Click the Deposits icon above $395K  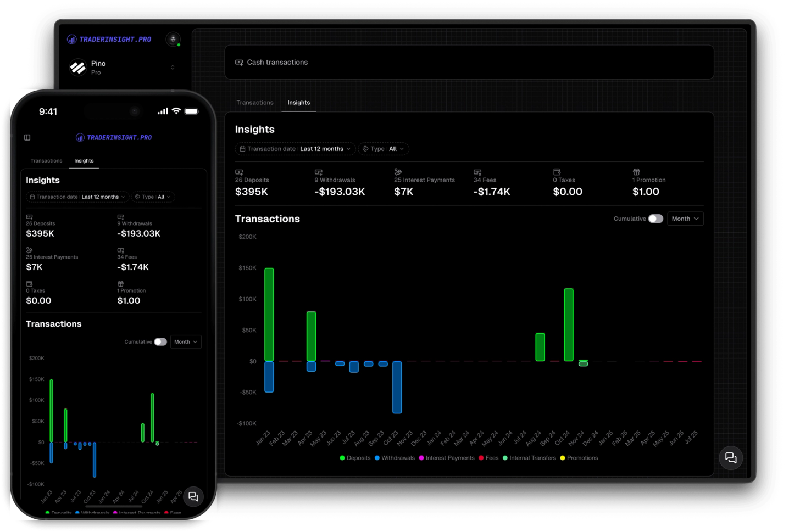click(238, 171)
